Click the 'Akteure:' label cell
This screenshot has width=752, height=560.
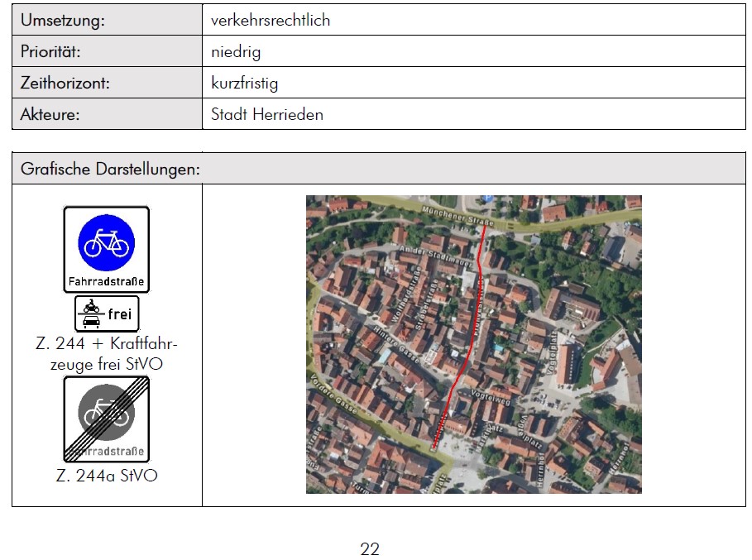pos(107,114)
